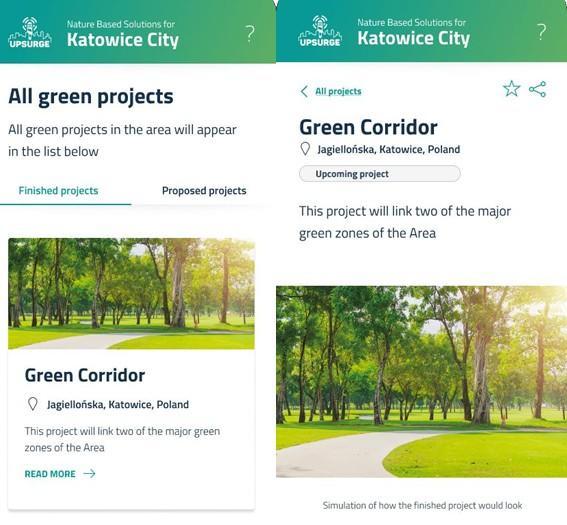This screenshot has height=525, width=567.
Task: Click the large park simulation image
Action: [421, 382]
